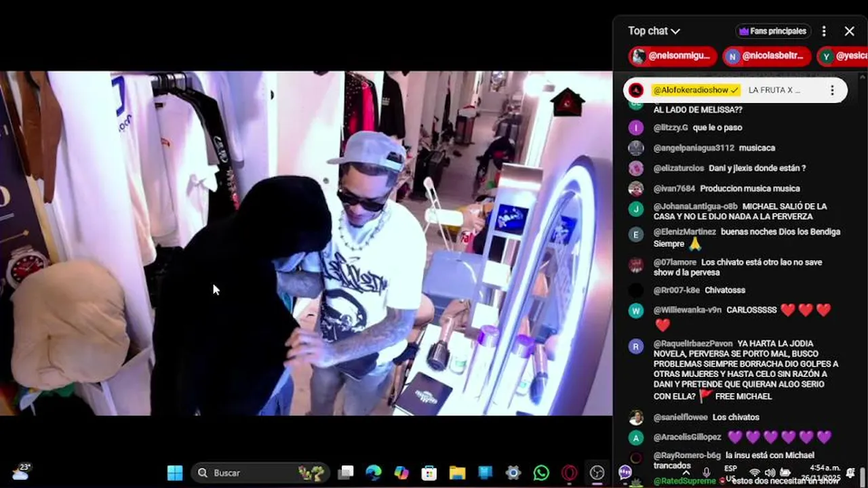868x488 pixels.
Task: Click message text 'que le o paso'
Action: (x=717, y=127)
